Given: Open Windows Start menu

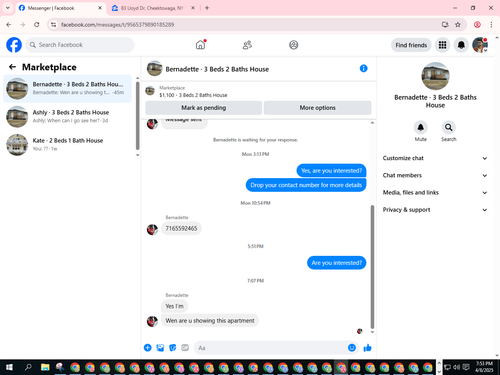Looking at the screenshot, I should coord(9,367).
